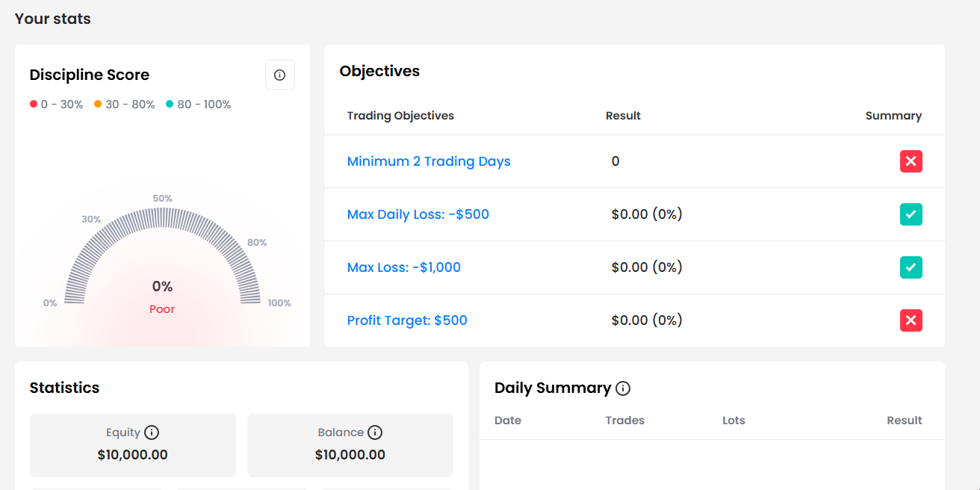Image resolution: width=980 pixels, height=490 pixels.
Task: Click the Trades column header
Action: 625,421
